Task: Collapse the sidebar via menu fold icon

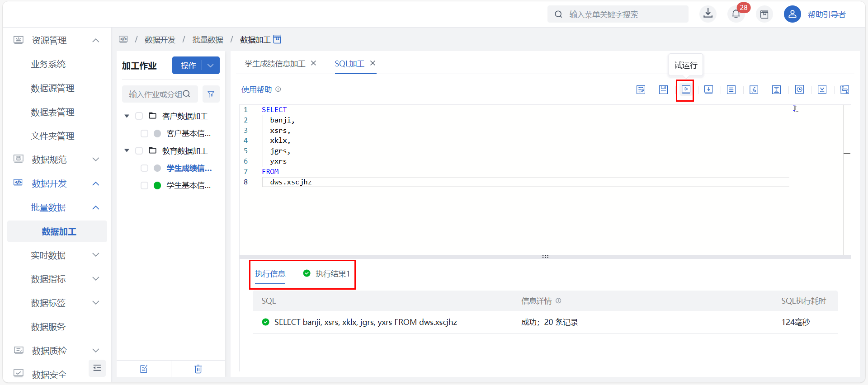Action: (x=97, y=368)
